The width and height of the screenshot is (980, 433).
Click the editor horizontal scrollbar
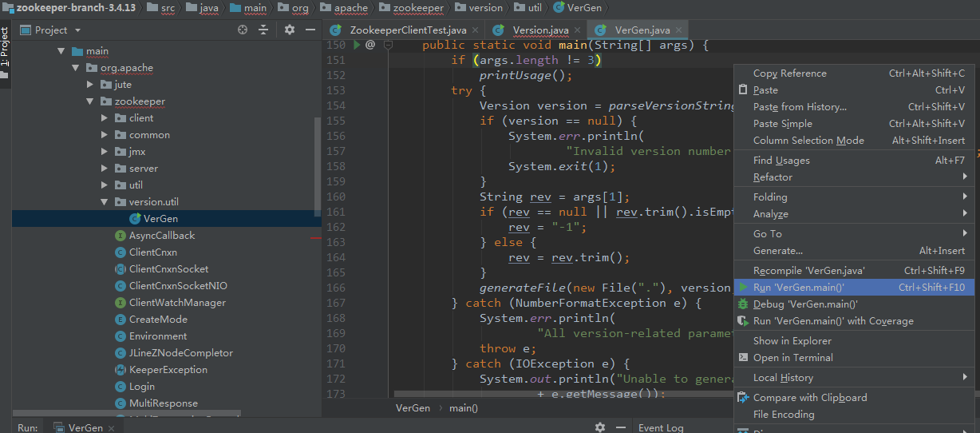[563, 394]
